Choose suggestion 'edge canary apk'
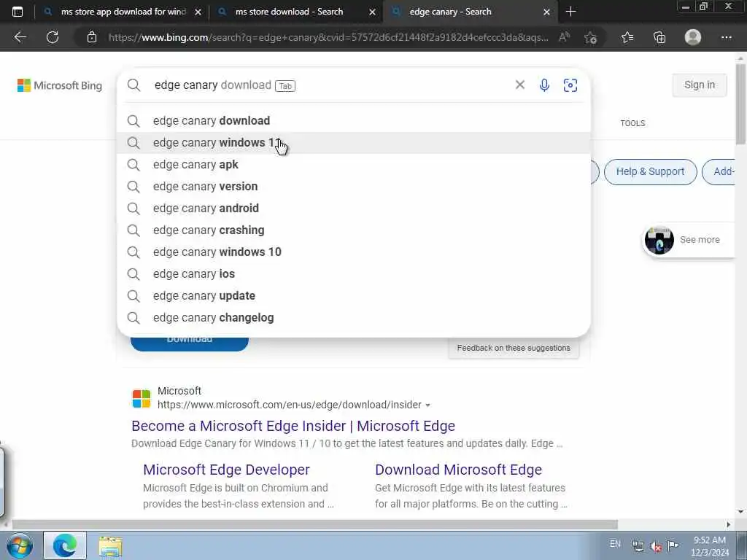This screenshot has width=747, height=560. click(x=354, y=164)
